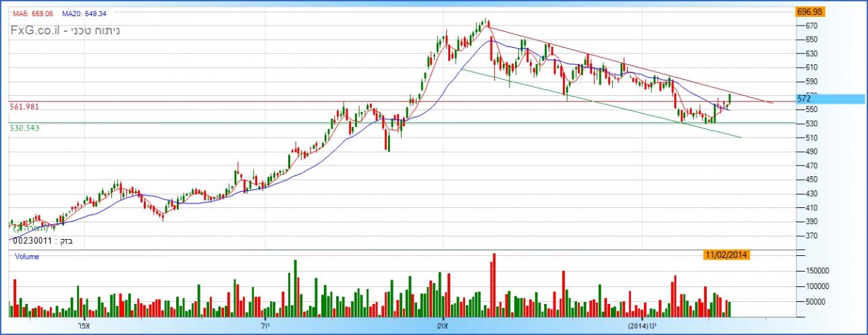Click the 561.981 resistance level label
The height and width of the screenshot is (335, 868).
24,107
